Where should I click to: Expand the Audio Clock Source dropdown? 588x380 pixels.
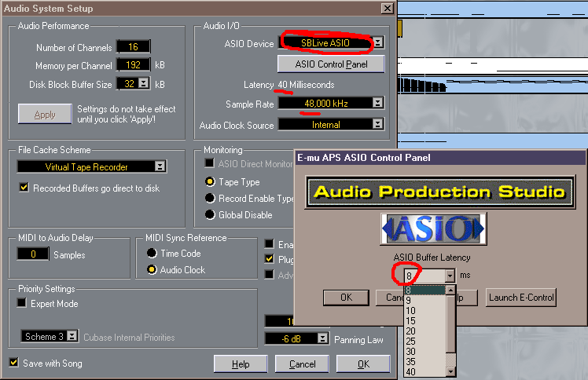click(x=378, y=124)
